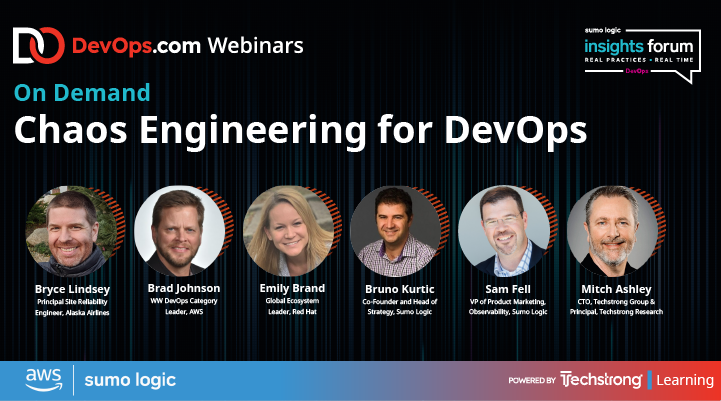Click the name 'Emily Brand'
Screen dimensions: 721x401
tap(292, 288)
